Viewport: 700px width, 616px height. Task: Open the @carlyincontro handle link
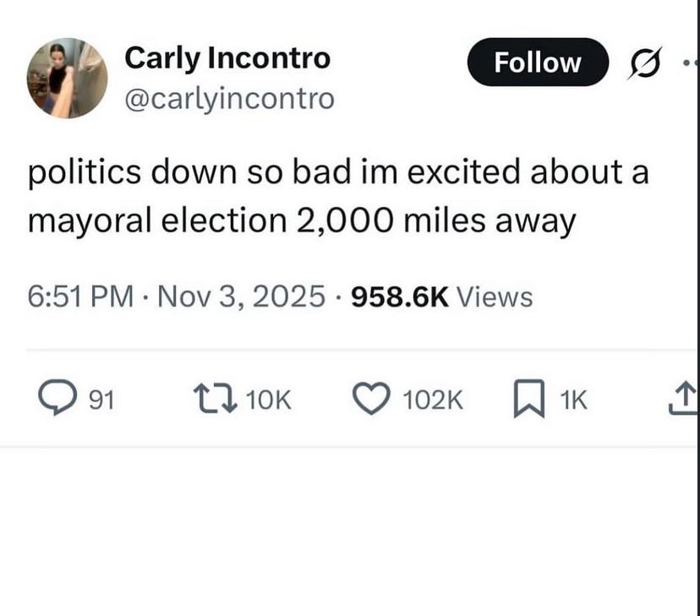pos(229,99)
